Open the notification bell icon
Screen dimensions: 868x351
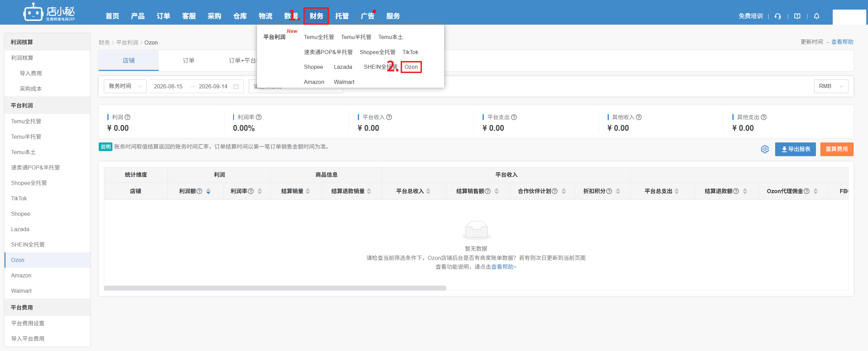(x=817, y=16)
